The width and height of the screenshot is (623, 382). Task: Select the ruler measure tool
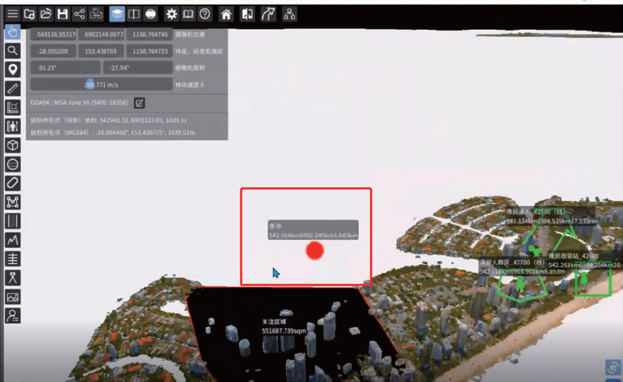point(13,88)
